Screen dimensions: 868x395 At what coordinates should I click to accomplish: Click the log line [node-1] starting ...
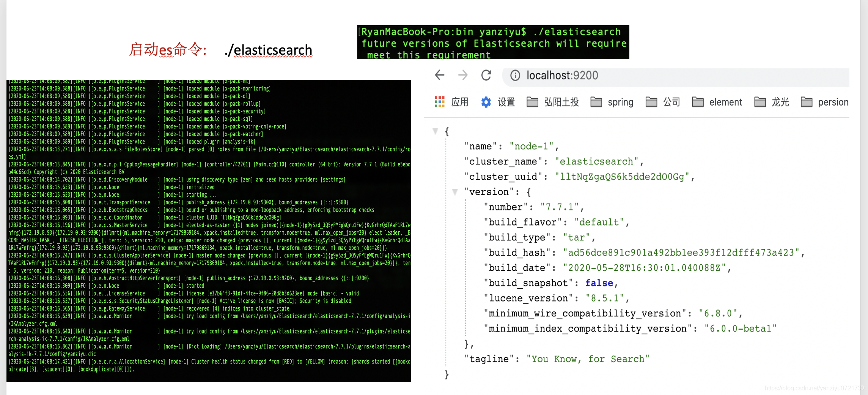tap(113, 195)
